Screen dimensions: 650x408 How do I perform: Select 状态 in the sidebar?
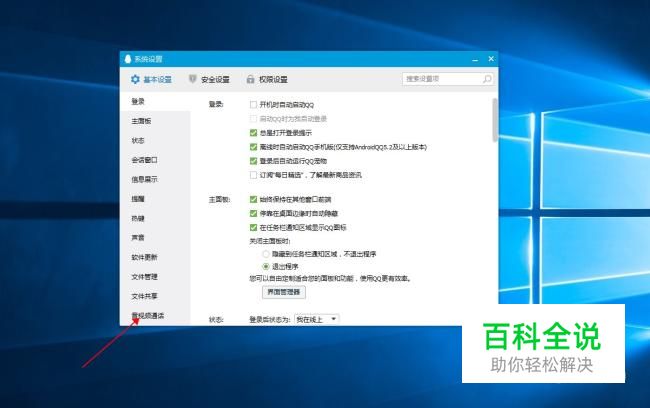(138, 140)
